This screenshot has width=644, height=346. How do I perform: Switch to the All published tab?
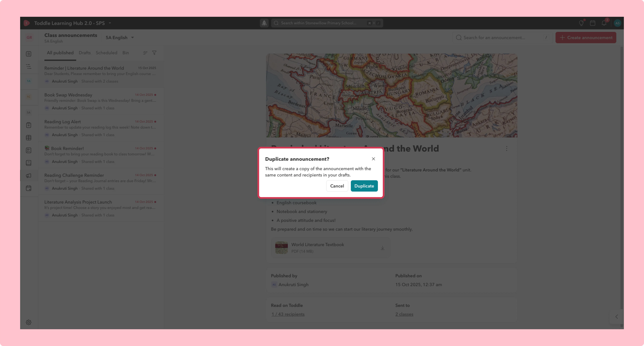pos(60,53)
